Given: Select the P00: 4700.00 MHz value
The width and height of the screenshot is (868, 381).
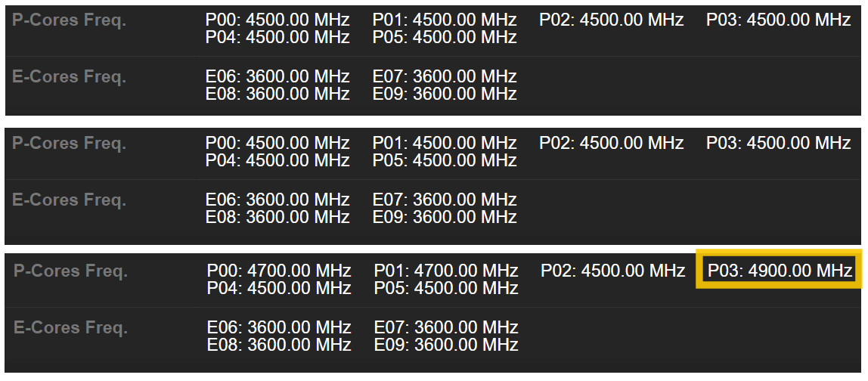Looking at the screenshot, I should point(279,271).
